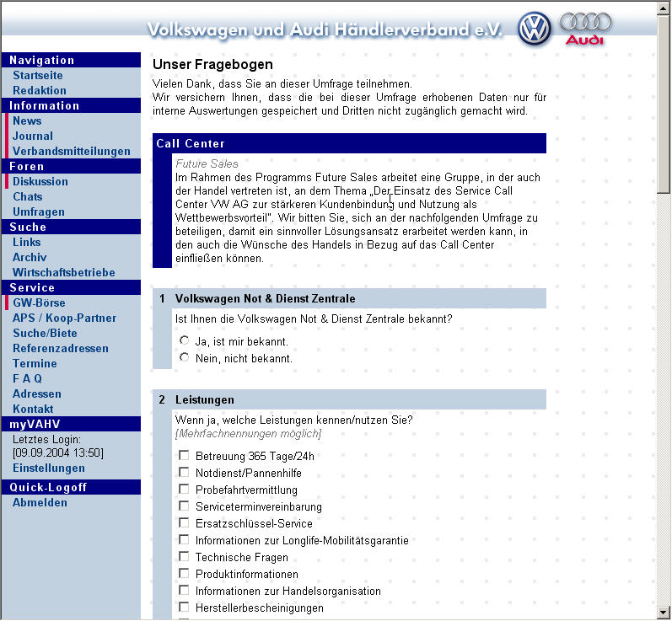Click 'Volkswagen und Audi Händlerverband e.V.' banner title
This screenshot has height=621, width=672.
tap(325, 29)
